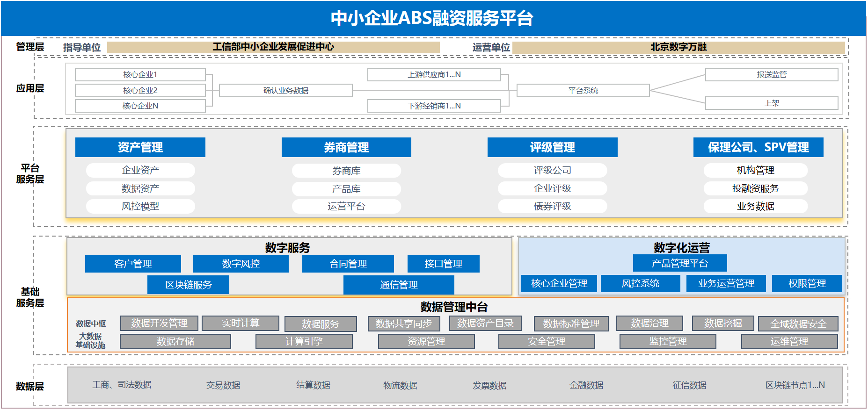Select the 数字风控 block
The image size is (868, 410).
pyautogui.click(x=241, y=264)
